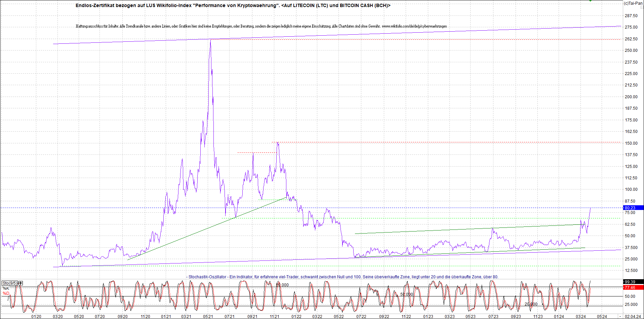
Task: Toggle the %D line visibility
Action: 6,293
